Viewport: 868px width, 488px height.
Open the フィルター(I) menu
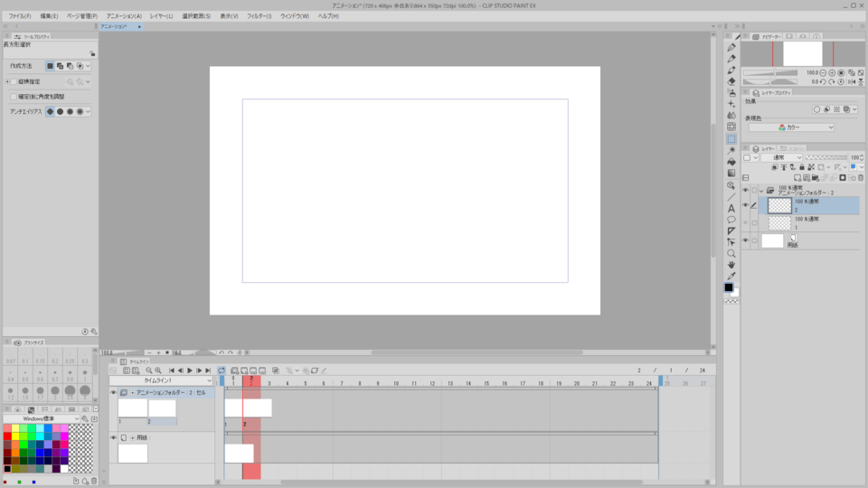(x=259, y=16)
